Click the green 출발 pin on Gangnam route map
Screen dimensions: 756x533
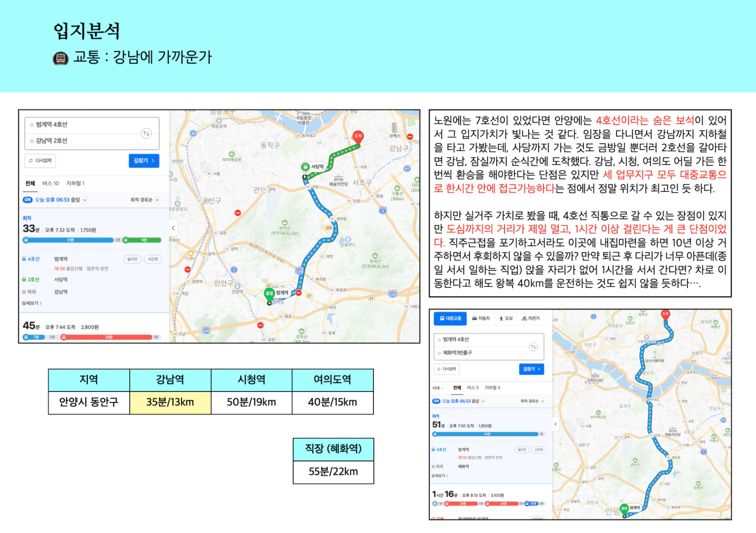269,294
